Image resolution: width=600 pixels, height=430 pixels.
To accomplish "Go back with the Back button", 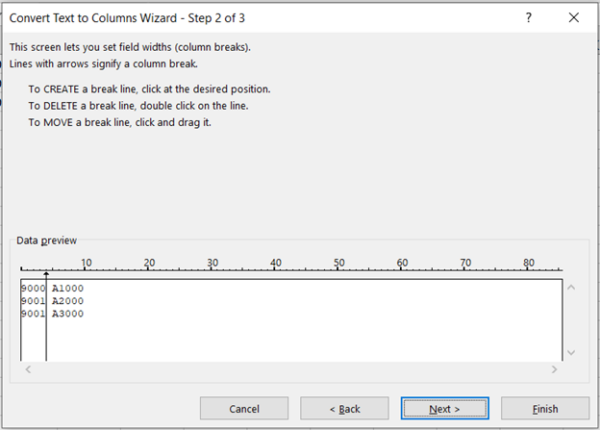I will (345, 408).
